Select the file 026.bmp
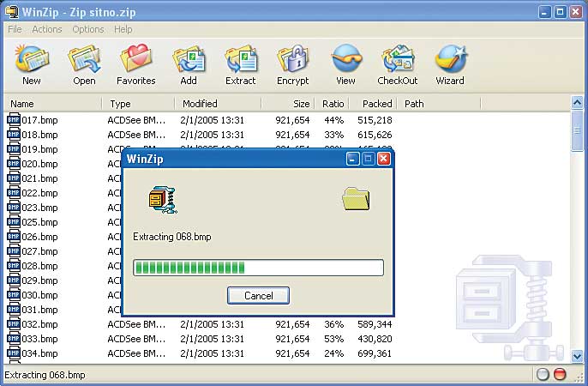The image size is (588, 386). [39, 237]
